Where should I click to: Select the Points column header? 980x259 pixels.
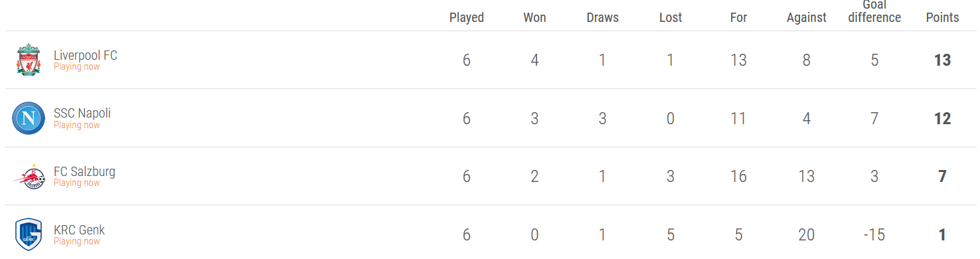coord(942,18)
